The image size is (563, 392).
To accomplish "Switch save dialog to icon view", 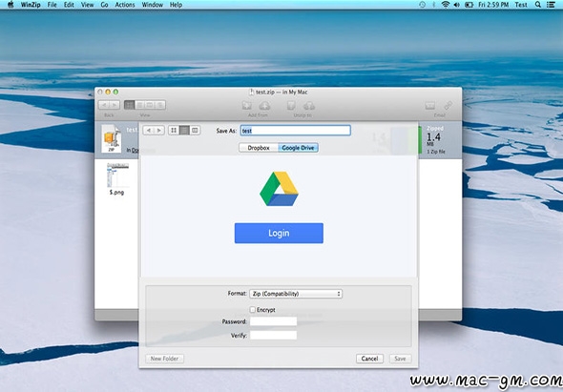I will click(174, 131).
